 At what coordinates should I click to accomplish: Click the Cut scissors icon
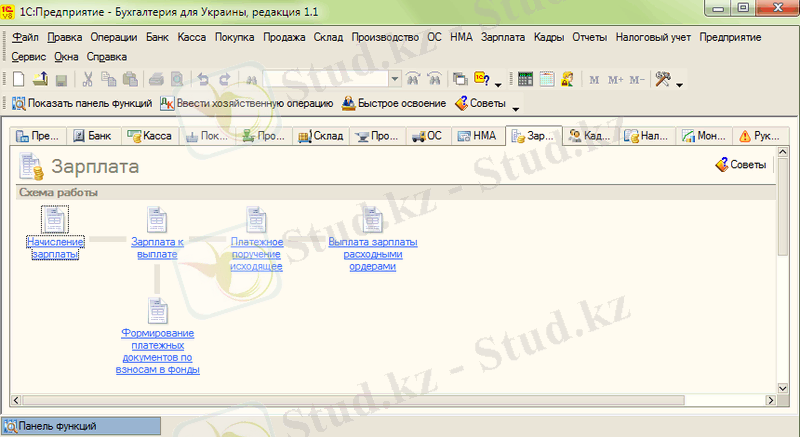pos(87,79)
